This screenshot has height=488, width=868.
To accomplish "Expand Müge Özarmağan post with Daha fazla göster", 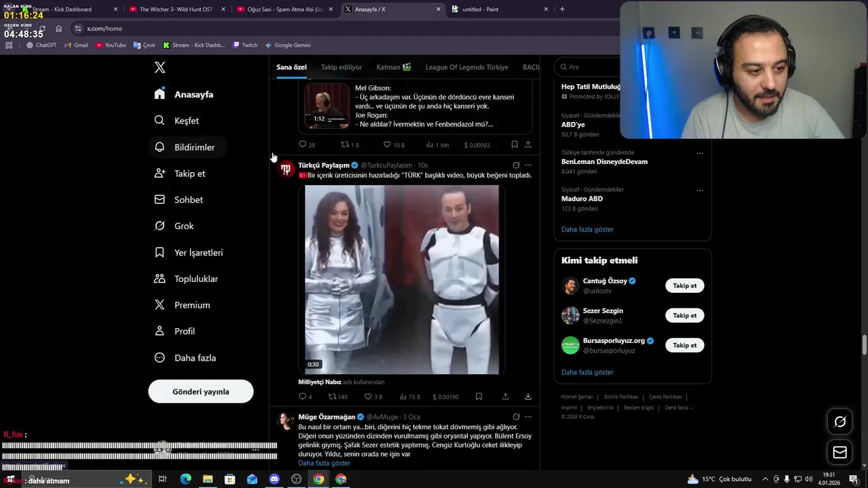I will pos(324,464).
